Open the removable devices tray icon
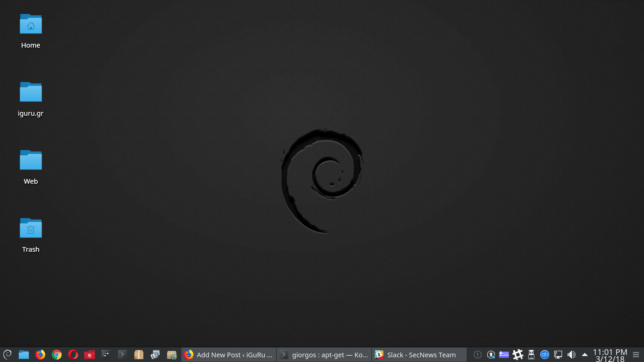644x362 pixels. (x=531, y=355)
